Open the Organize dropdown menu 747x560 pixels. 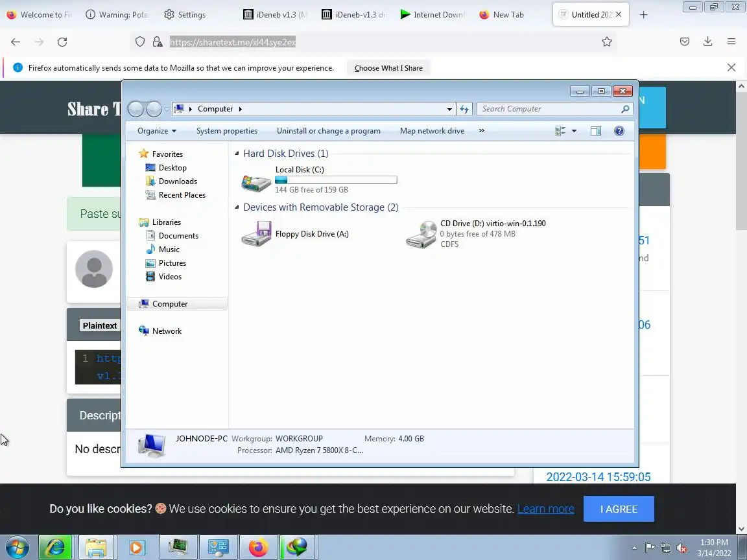point(157,131)
